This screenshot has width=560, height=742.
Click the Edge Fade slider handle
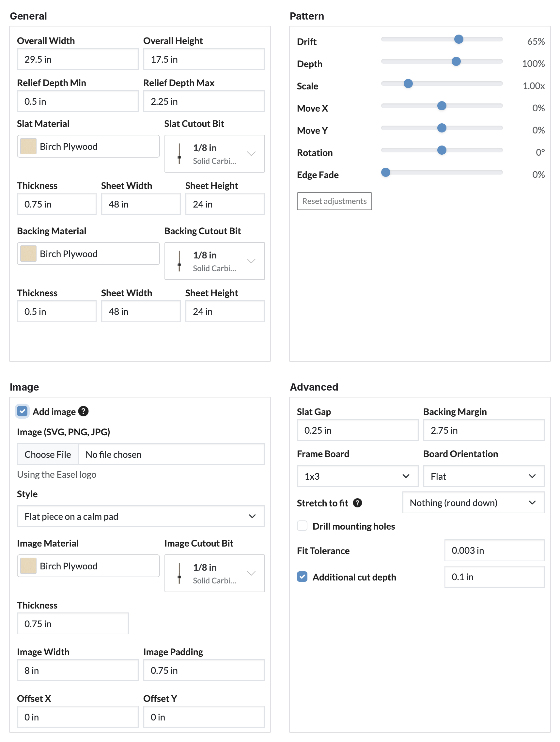coord(386,172)
